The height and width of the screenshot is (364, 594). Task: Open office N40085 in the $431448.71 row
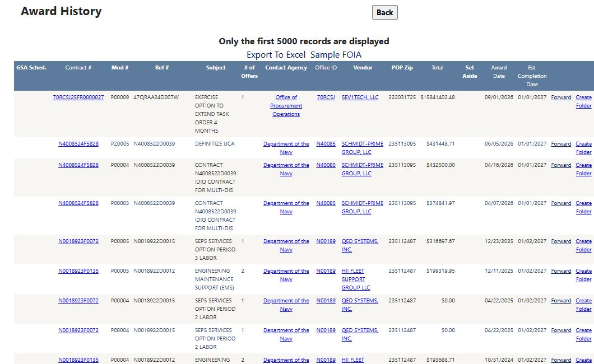point(326,144)
